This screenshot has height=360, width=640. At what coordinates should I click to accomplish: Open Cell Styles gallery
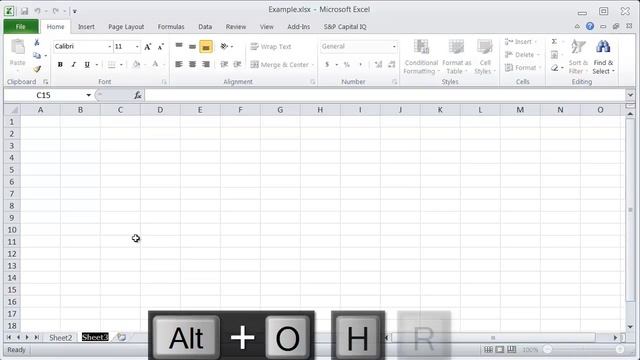coord(484,57)
